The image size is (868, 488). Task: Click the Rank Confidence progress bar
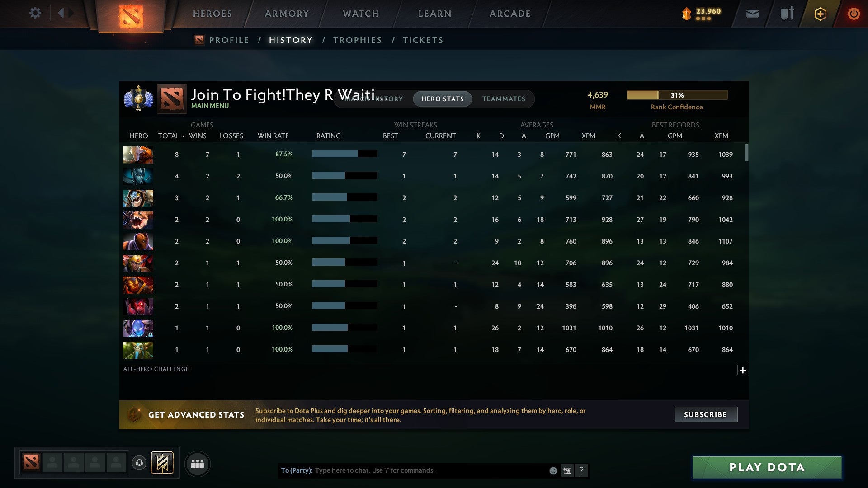[x=677, y=95]
